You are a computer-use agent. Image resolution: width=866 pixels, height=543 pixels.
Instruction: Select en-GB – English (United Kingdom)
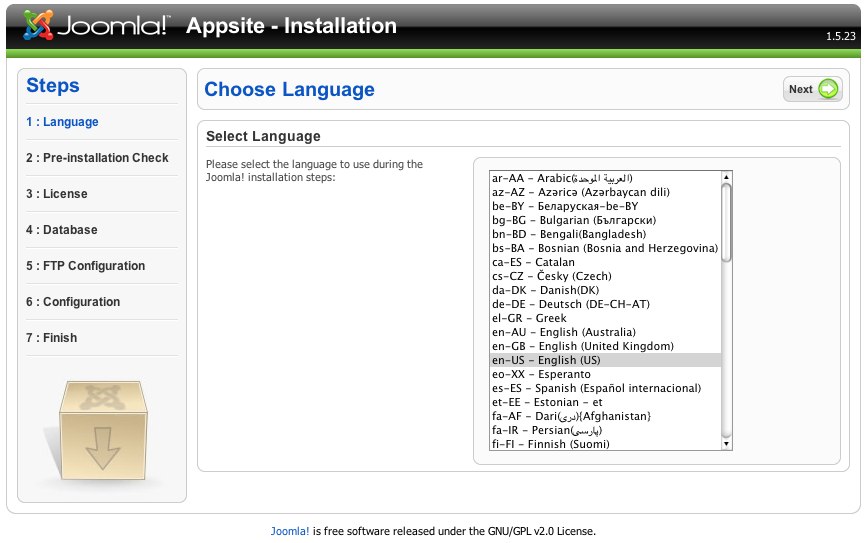605,346
